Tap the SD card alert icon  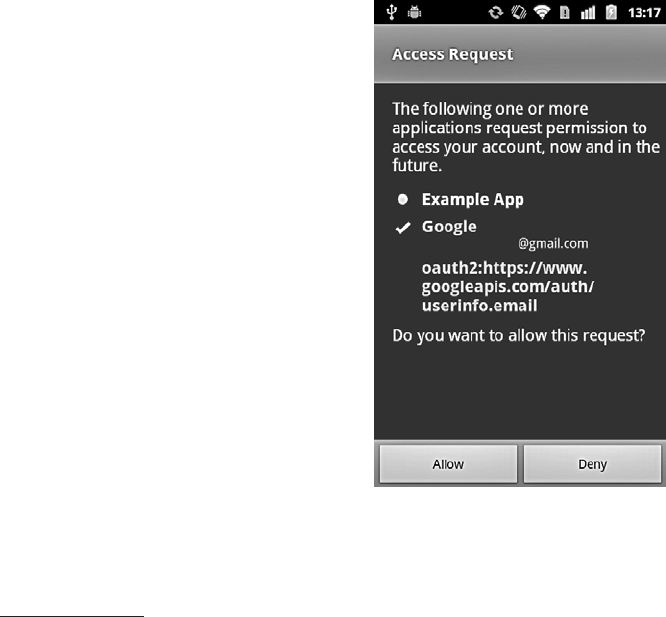click(564, 13)
